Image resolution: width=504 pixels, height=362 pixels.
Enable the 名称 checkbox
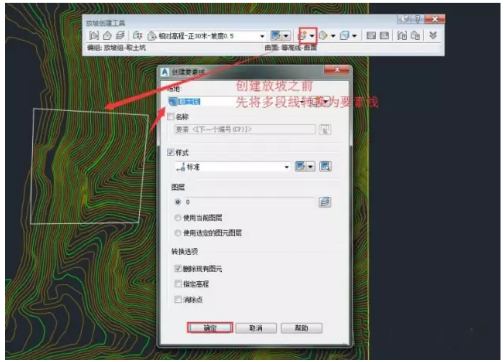tap(171, 116)
